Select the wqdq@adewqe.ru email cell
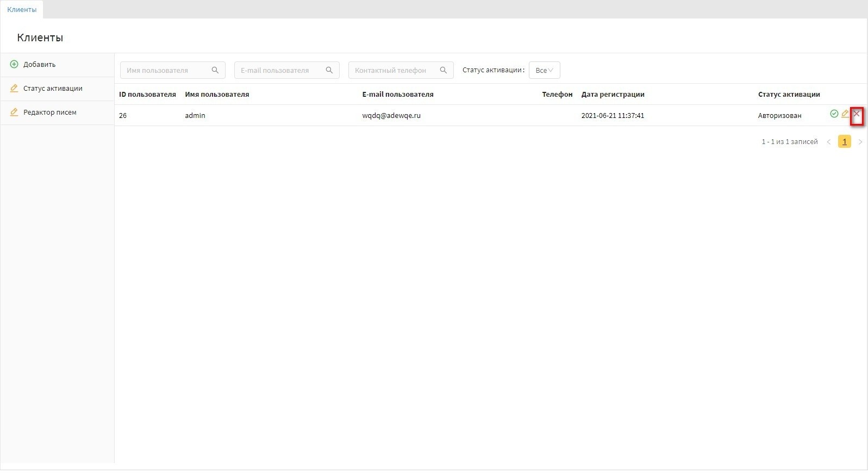 391,116
